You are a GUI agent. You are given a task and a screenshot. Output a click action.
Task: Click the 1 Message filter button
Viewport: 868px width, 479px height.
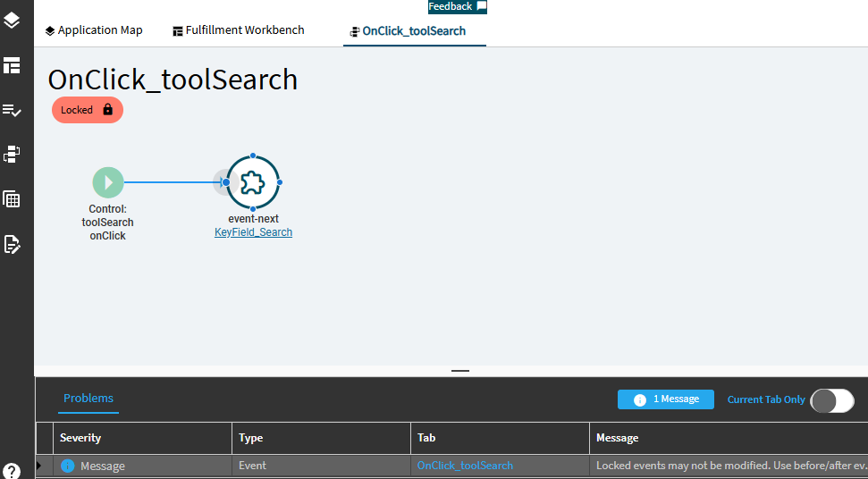(x=665, y=399)
